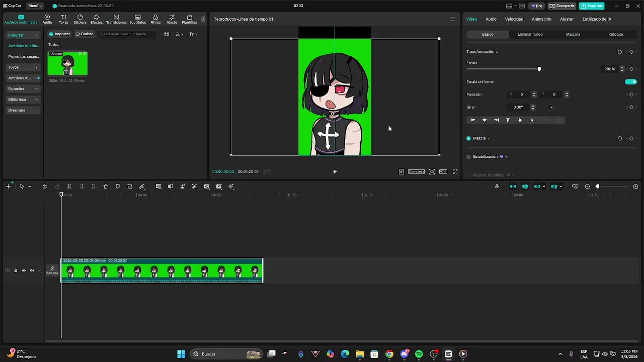
Task: Click the split clip tool in timeline toolbar
Action: [x=69, y=187]
